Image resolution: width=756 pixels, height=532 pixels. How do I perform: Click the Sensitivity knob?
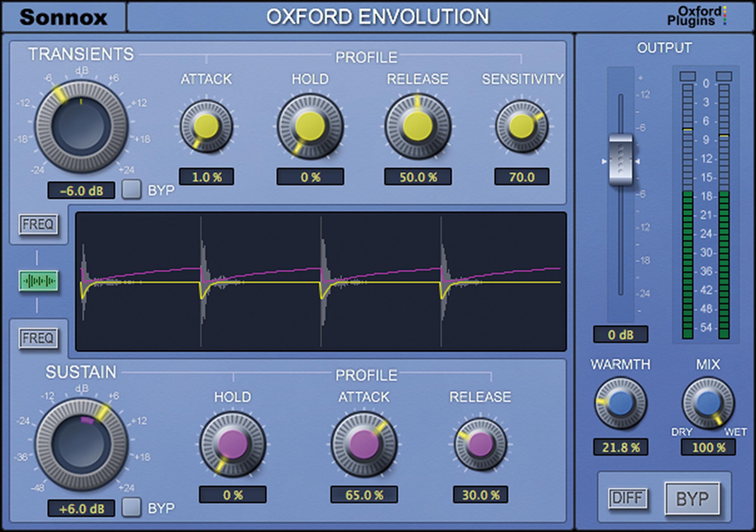coord(522,126)
